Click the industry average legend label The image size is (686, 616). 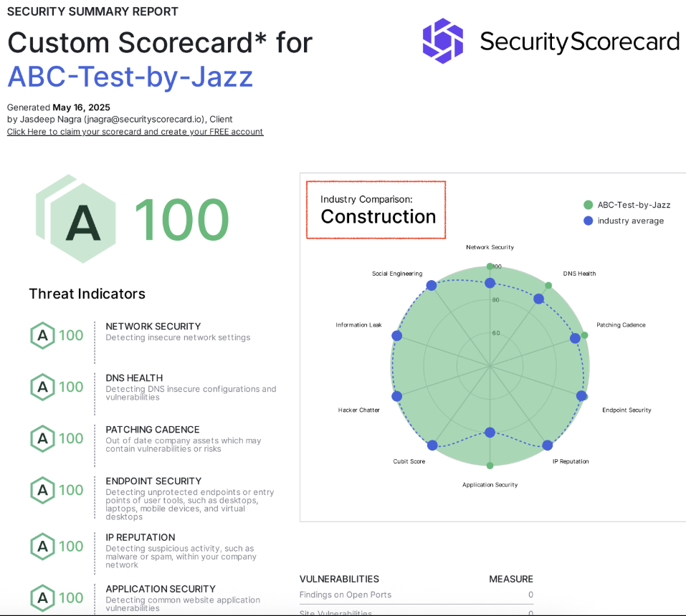tap(631, 221)
